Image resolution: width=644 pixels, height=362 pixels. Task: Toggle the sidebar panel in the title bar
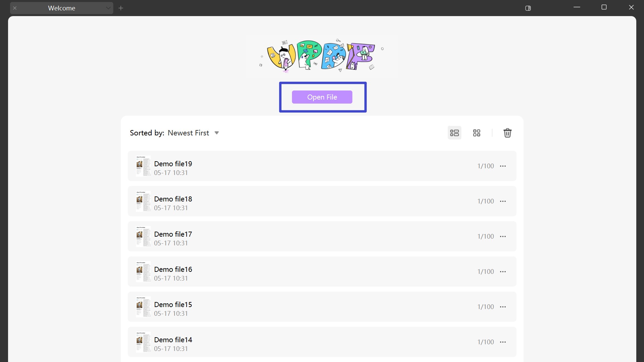point(528,8)
